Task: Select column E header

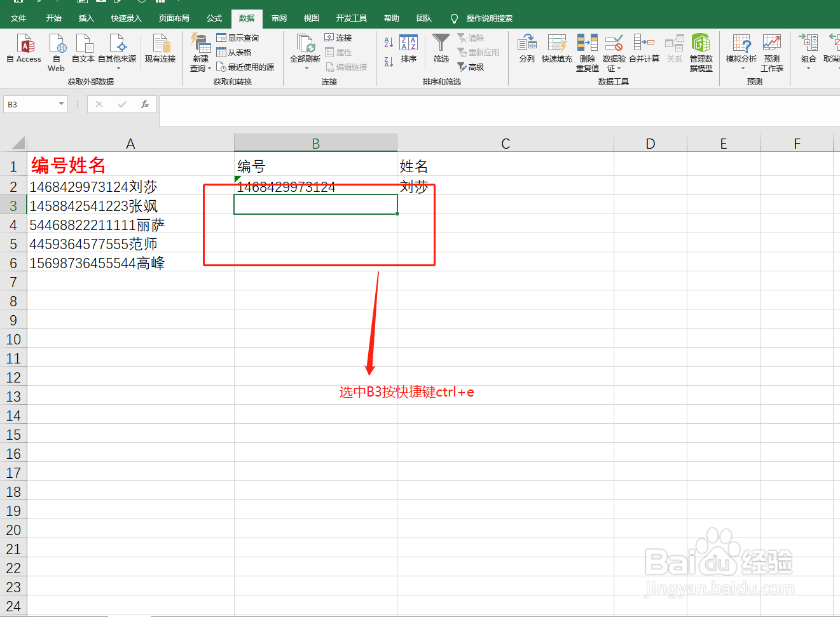Action: click(x=724, y=144)
